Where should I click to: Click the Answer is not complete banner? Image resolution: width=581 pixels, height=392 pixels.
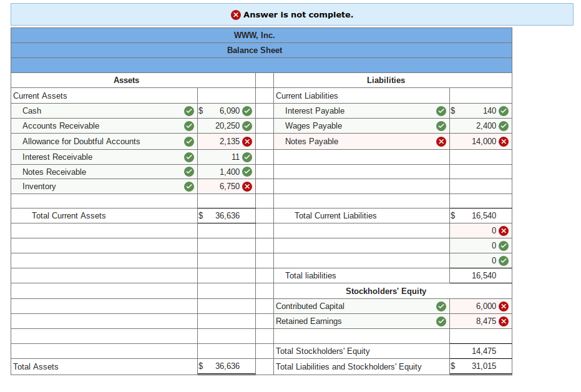291,14
